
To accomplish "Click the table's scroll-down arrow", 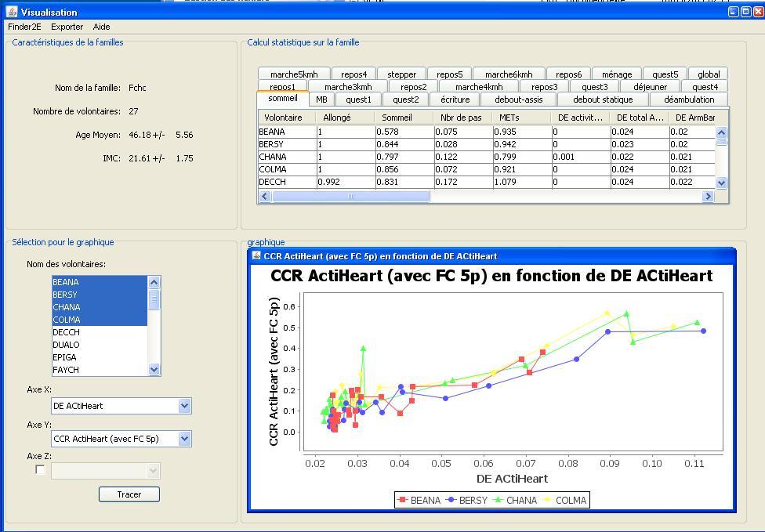I will pos(722,183).
